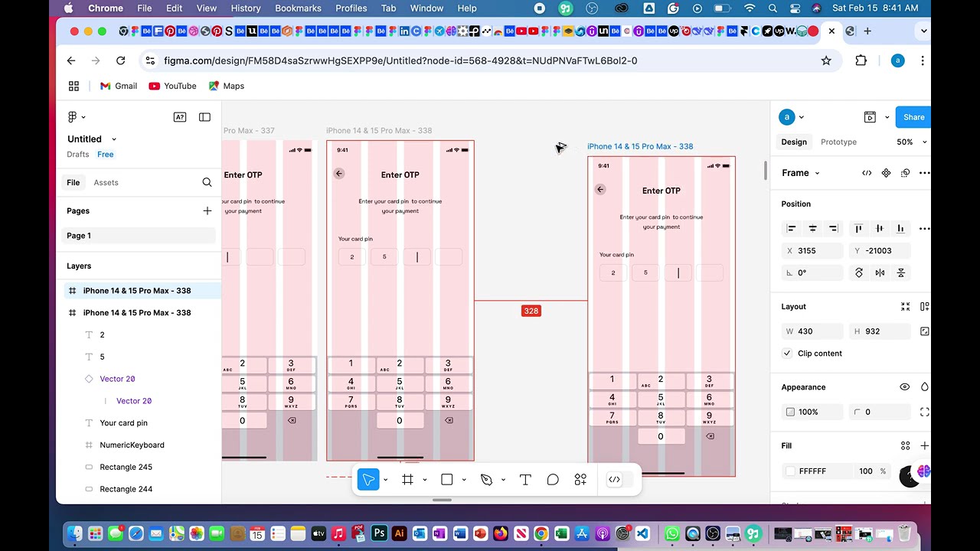
Task: Click the Share button
Action: [x=913, y=117]
